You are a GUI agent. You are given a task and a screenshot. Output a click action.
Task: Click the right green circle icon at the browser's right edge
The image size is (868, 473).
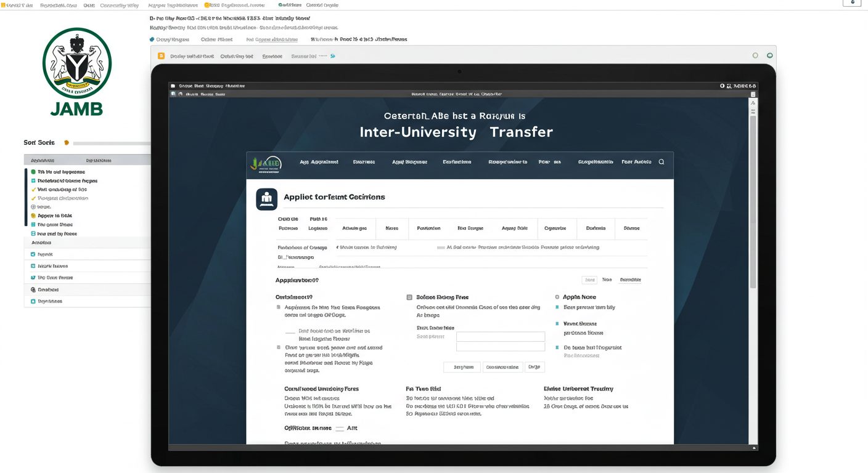click(x=769, y=55)
